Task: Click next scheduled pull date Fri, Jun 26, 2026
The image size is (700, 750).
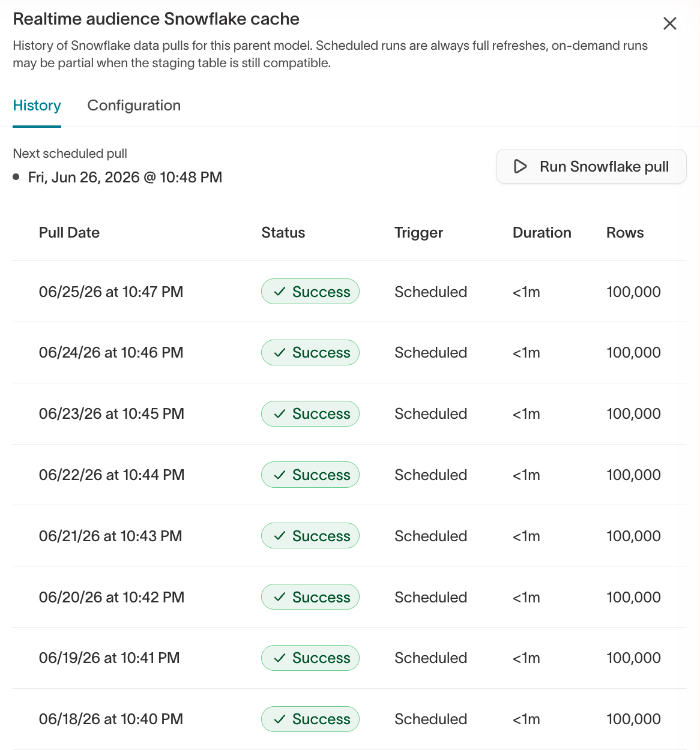Action: tap(125, 178)
